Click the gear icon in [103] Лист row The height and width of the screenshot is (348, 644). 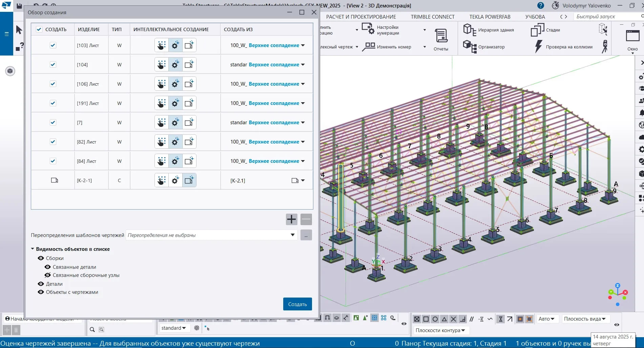[x=175, y=45]
